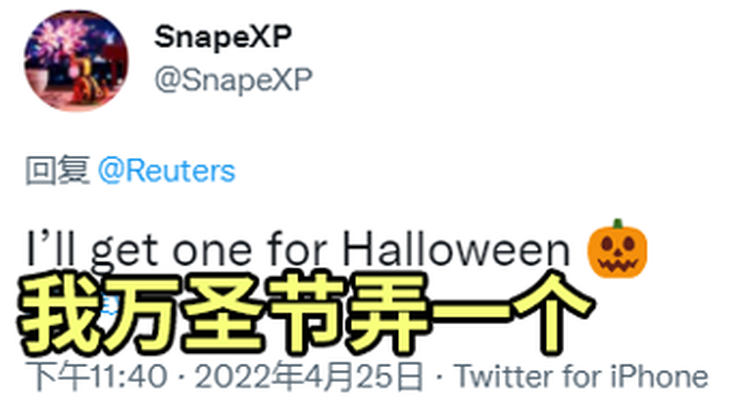The height and width of the screenshot is (420, 750).
Task: Click the blue link hidden behind subtitle
Action: click(x=110, y=306)
